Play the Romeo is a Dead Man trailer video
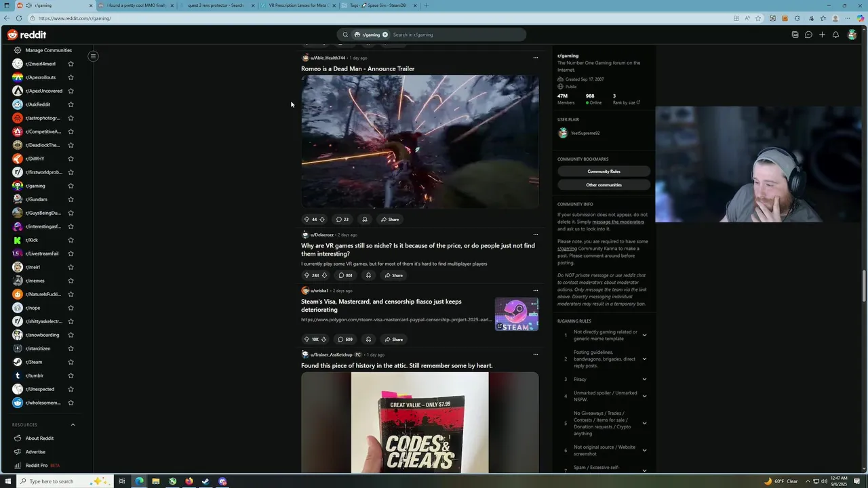The width and height of the screenshot is (868, 488). [x=420, y=141]
